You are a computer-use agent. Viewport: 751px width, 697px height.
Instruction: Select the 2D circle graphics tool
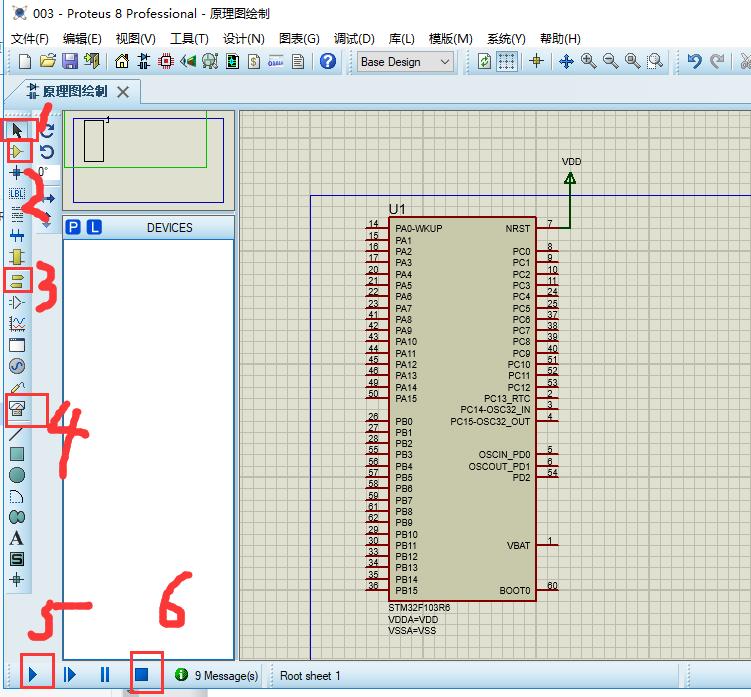pos(17,475)
